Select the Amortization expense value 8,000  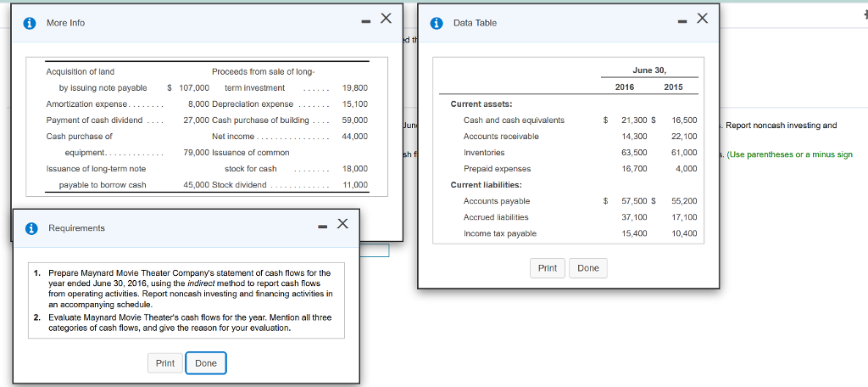(x=198, y=104)
